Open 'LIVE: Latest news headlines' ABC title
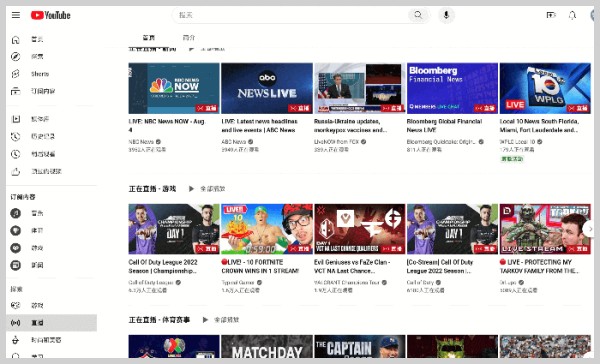Image resolution: width=600 pixels, height=364 pixels. tap(259, 126)
